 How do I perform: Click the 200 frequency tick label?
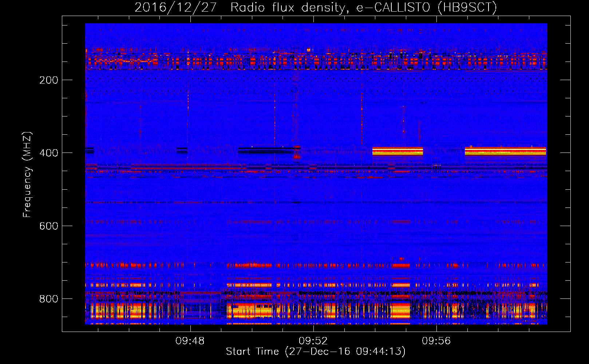(x=49, y=80)
